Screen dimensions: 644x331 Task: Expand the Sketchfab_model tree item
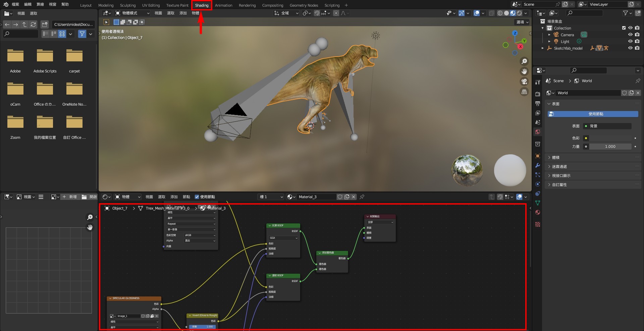[x=543, y=48]
